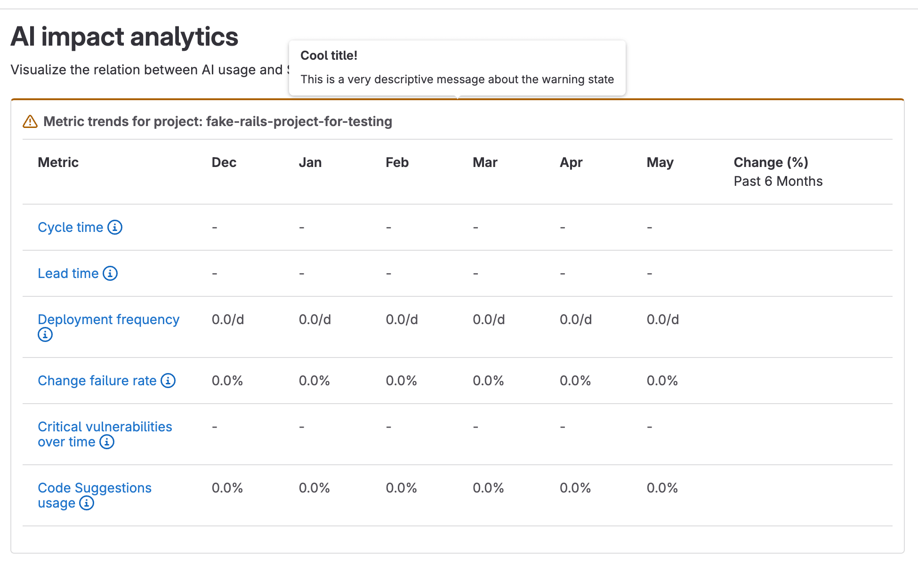Click the Dec column header

[x=224, y=163]
